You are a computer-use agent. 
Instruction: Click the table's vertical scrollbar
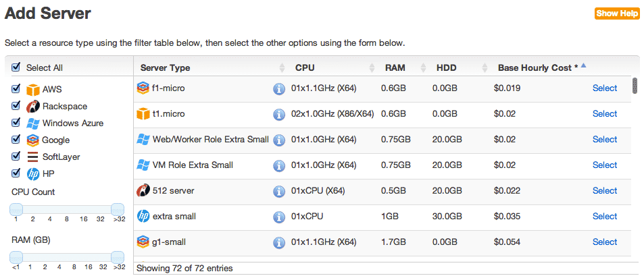[x=635, y=86]
